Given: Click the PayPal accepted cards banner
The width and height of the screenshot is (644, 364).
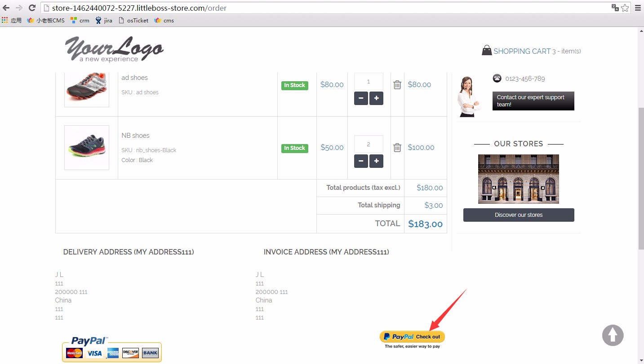Looking at the screenshot, I should (112, 349).
